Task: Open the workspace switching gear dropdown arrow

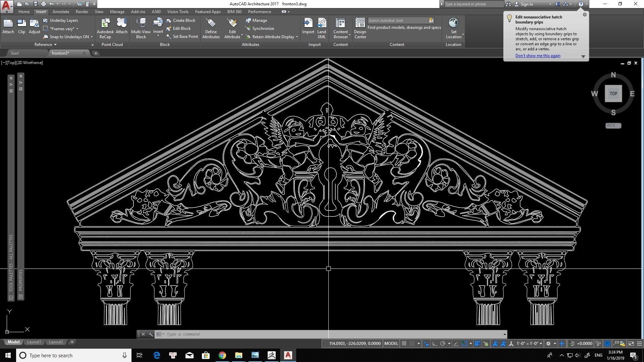Action: click(x=555, y=344)
